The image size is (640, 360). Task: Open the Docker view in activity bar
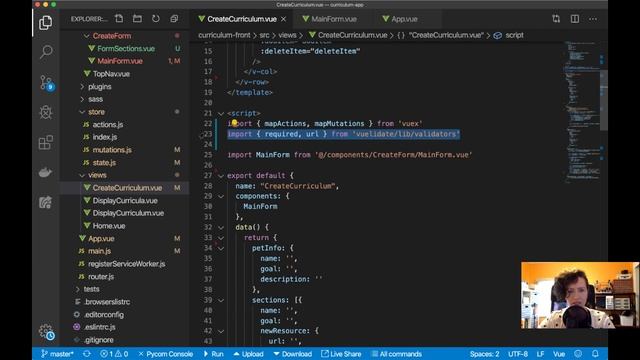45,172
